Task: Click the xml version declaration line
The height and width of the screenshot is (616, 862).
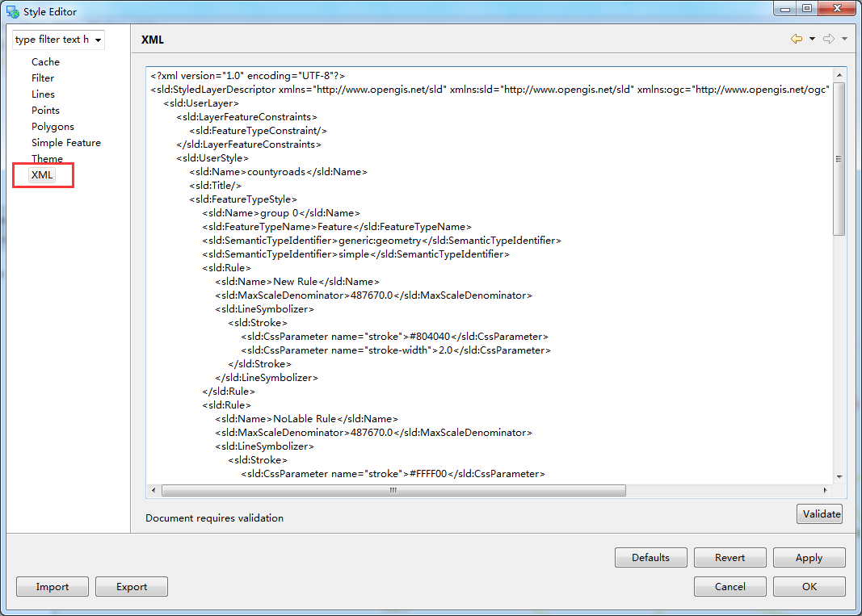Action: coord(247,76)
